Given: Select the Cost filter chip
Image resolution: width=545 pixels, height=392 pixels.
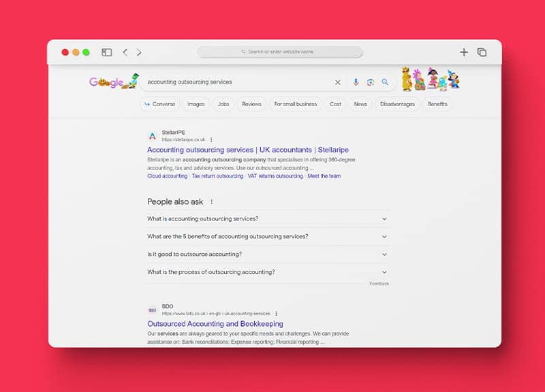Looking at the screenshot, I should tap(335, 104).
